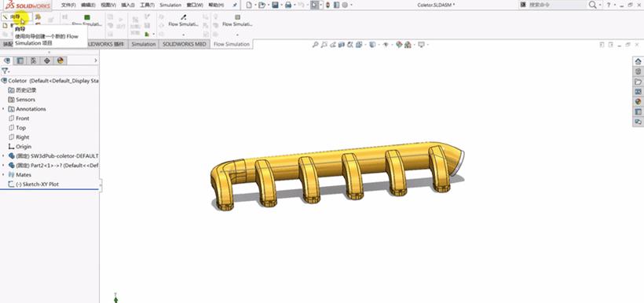Click the Zoom to Area icon
The image size is (644, 303).
click(324, 44)
